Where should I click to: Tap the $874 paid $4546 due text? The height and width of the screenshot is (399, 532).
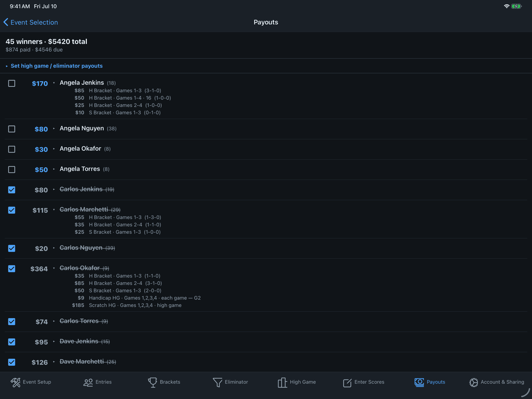tap(34, 50)
